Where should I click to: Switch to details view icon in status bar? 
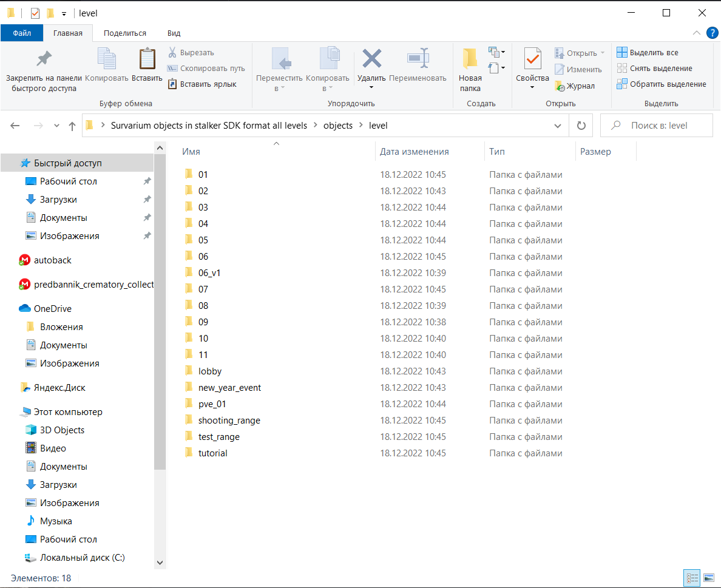click(692, 578)
